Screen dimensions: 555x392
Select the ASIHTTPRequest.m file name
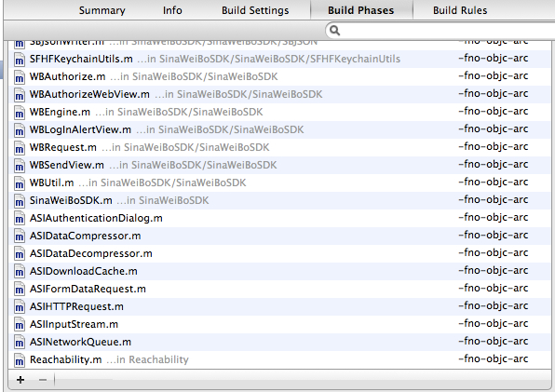(76, 306)
